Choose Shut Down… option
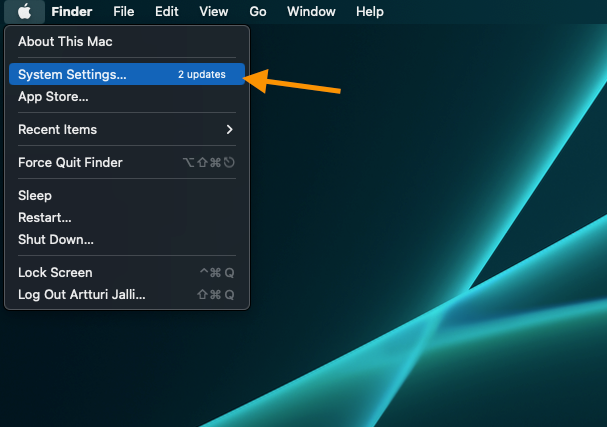 pyautogui.click(x=127, y=240)
